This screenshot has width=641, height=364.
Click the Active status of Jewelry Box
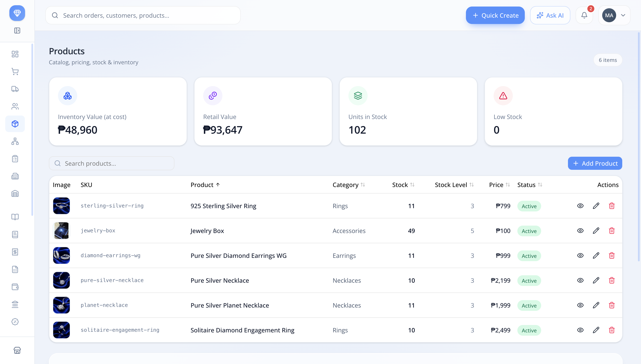529,231
